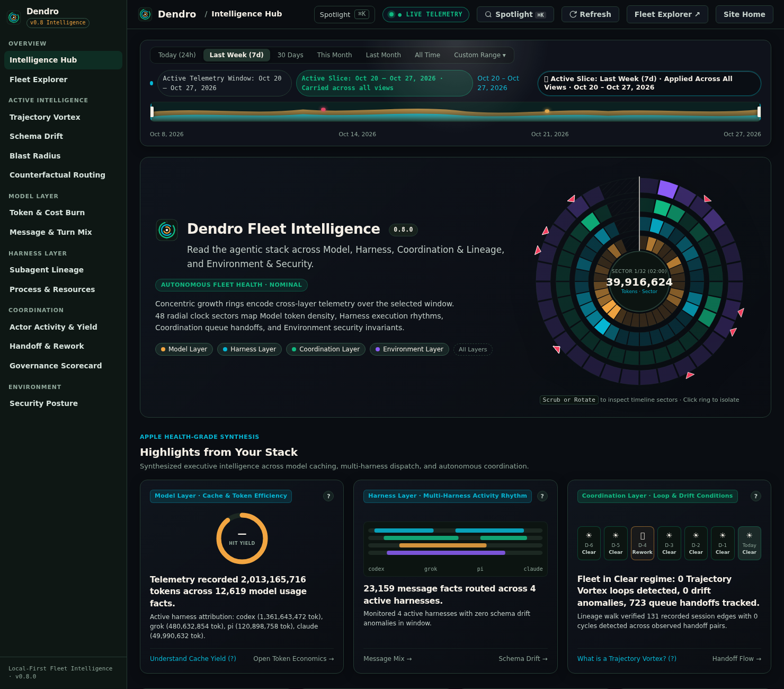
Task: Click the orange marker on telemetry timeline
Action: point(547,111)
